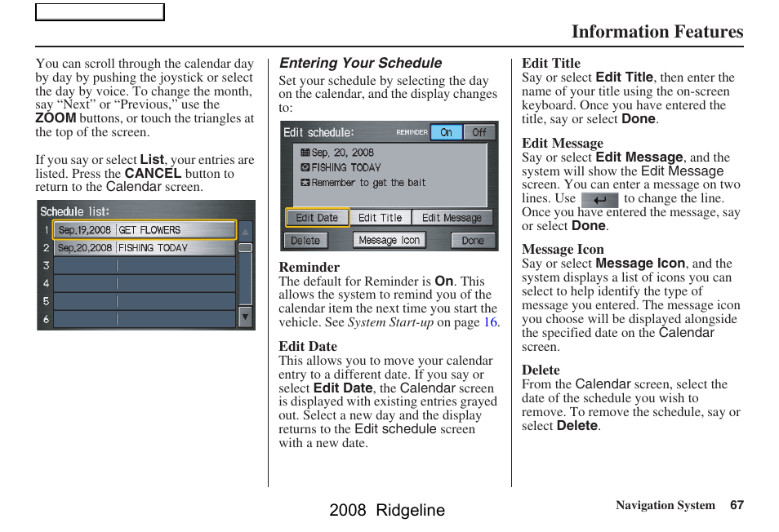This screenshot has height=532, width=779.
Task: Click the 'Entering Your Schedule' heading
Action: [360, 63]
